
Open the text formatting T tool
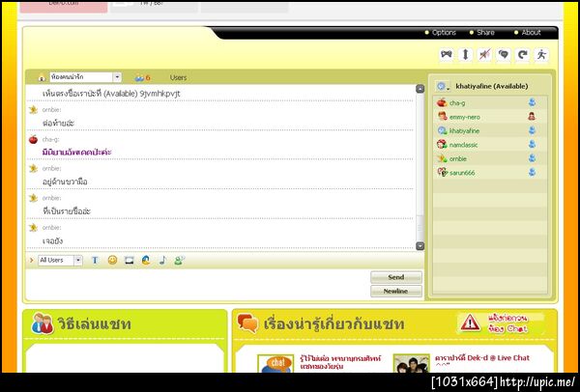95,261
